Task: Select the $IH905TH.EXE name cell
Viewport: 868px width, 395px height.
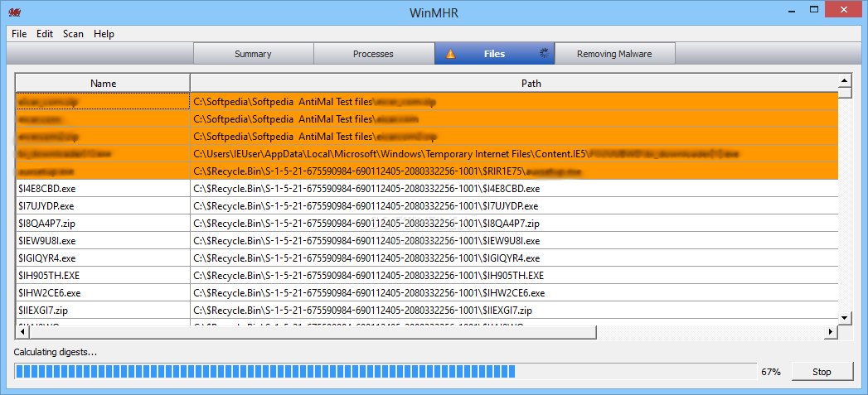Action: pyautogui.click(x=103, y=276)
